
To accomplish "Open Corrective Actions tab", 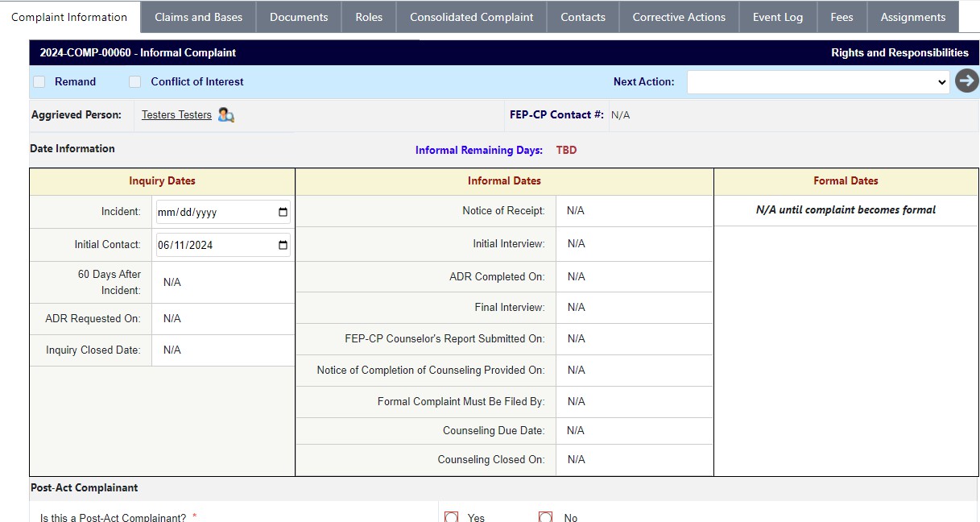I will 679,17.
